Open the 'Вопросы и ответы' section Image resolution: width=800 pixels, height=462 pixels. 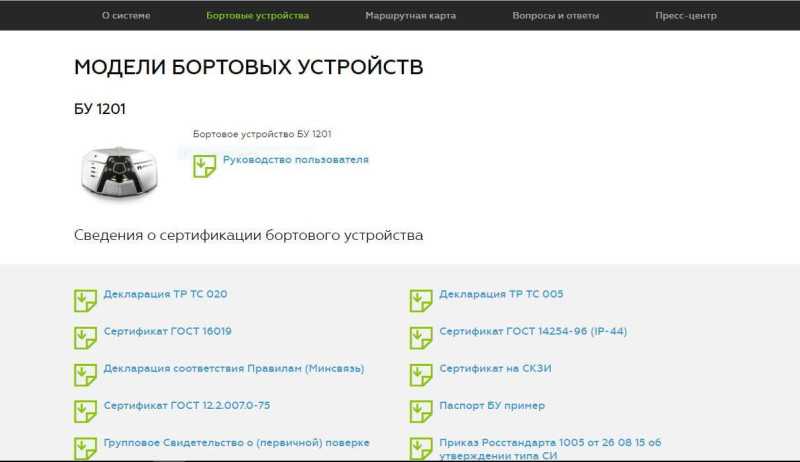point(556,15)
